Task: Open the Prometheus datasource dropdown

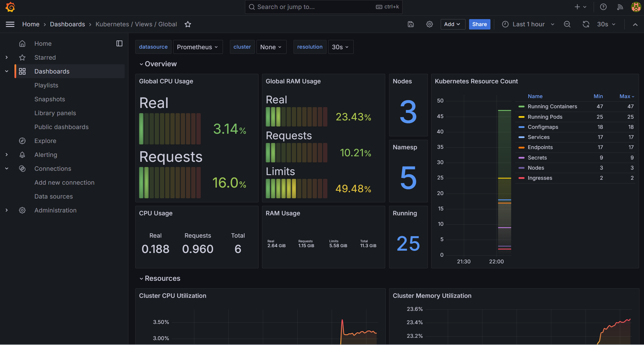Action: (198, 47)
